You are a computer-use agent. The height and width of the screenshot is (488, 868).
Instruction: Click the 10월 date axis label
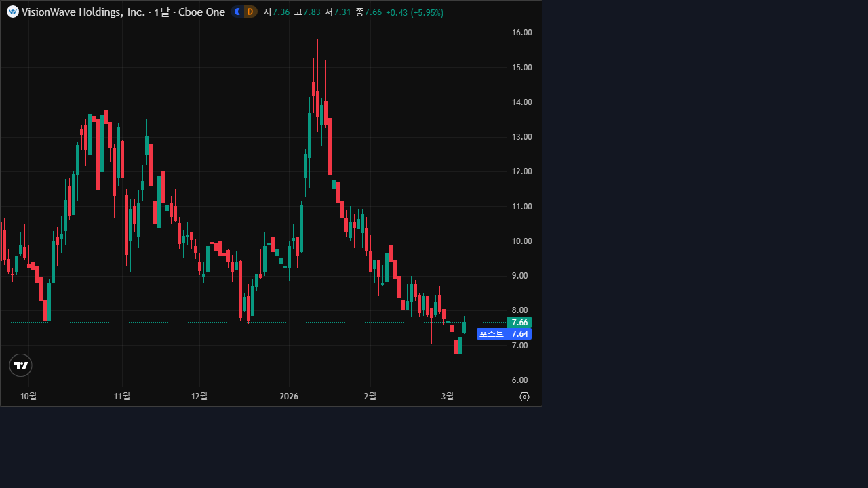coord(28,396)
